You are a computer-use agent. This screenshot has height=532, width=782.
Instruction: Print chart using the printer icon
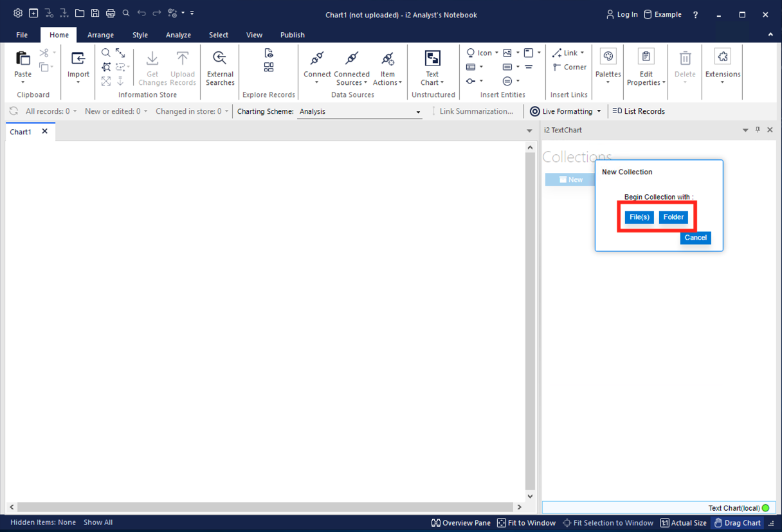(x=111, y=13)
